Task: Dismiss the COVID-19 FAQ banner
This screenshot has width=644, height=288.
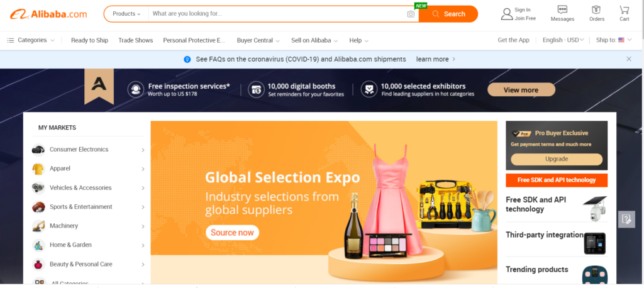Action: pos(629,59)
